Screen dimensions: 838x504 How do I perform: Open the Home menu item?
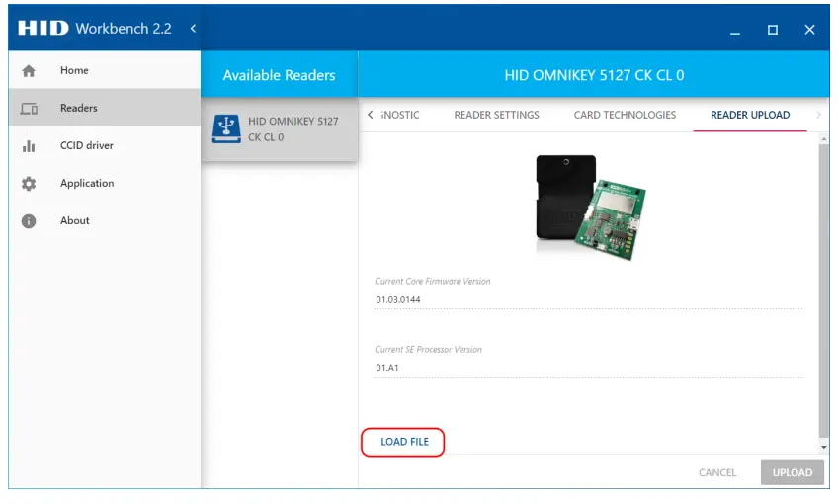pos(104,70)
